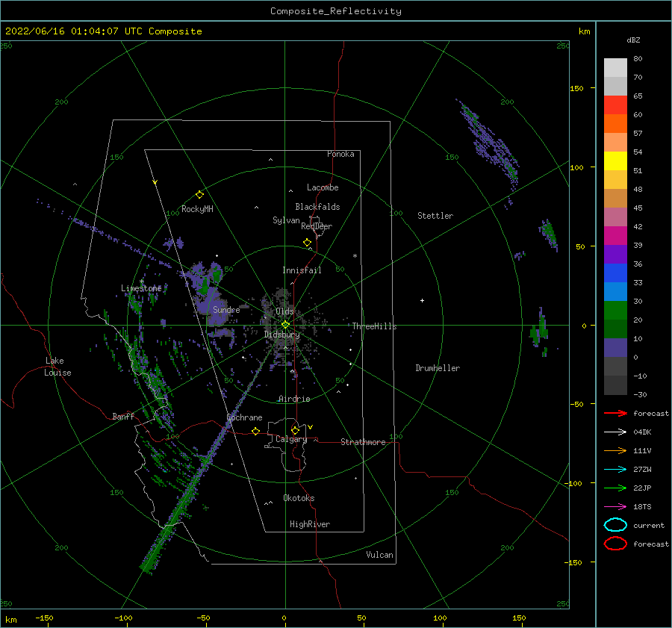Click the Limestone label
Screen dimensions: 672x628
[x=141, y=288]
